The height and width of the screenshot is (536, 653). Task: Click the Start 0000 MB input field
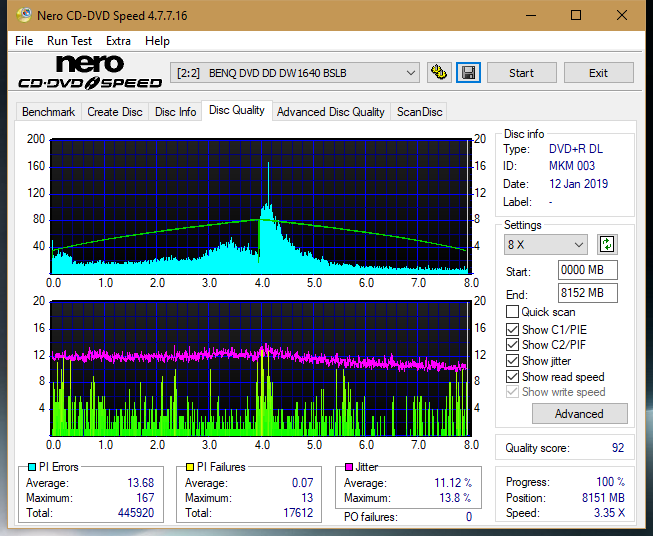click(x=587, y=270)
